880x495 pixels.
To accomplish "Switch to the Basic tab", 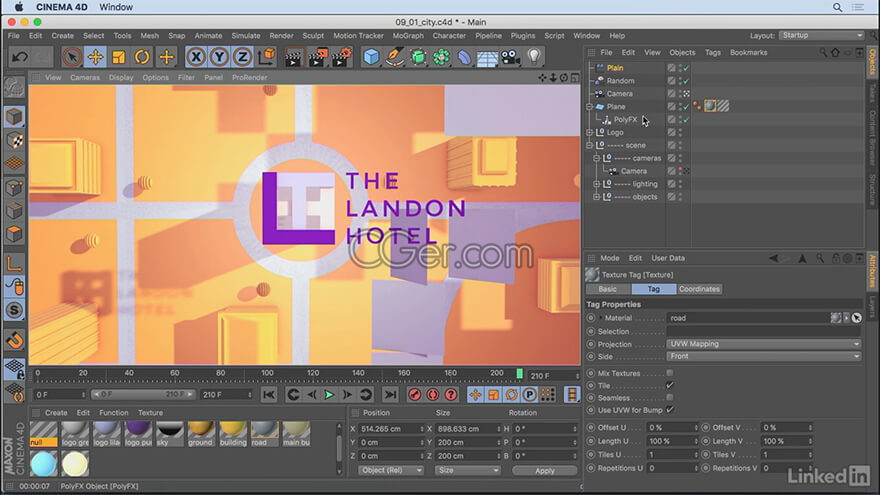I will (x=607, y=289).
